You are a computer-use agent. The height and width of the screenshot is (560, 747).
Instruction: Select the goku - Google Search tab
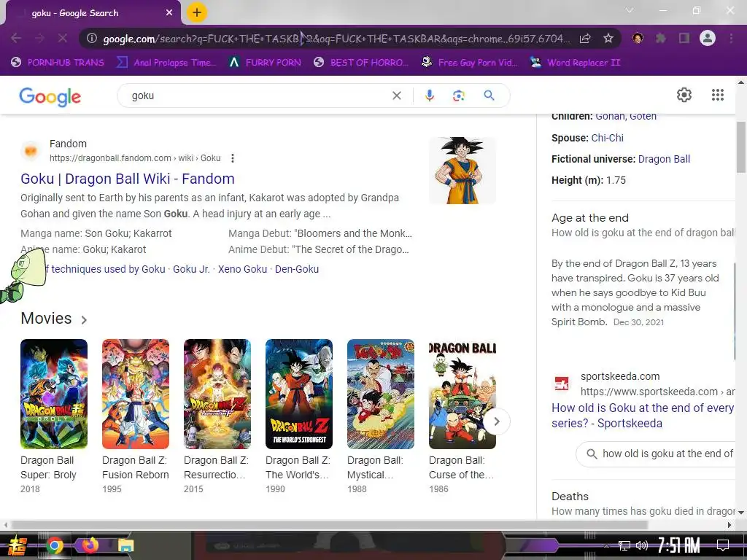pos(93,13)
